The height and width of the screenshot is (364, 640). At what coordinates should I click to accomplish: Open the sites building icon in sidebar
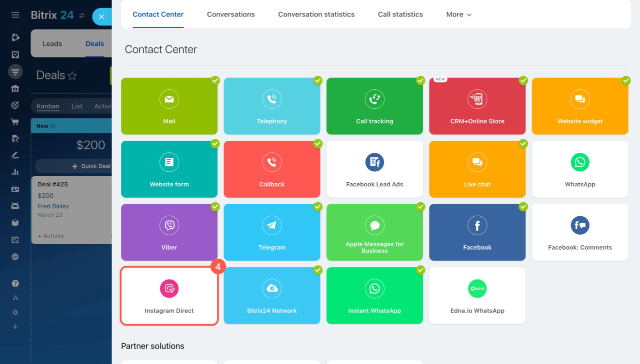(x=15, y=88)
